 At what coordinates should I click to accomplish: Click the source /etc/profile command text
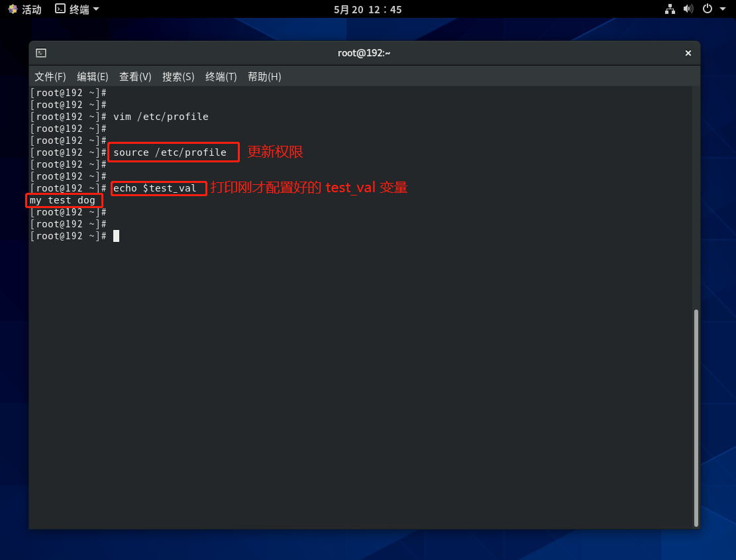170,152
